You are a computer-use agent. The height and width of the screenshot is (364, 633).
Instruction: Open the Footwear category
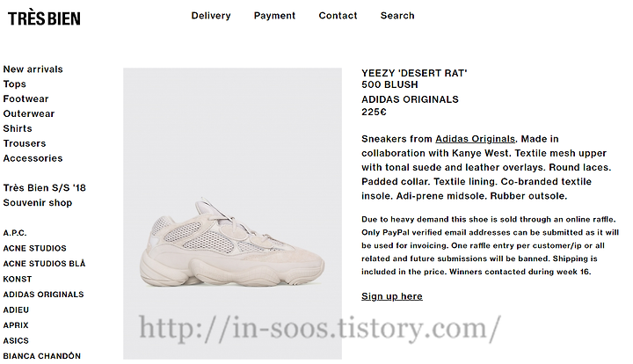pos(25,98)
